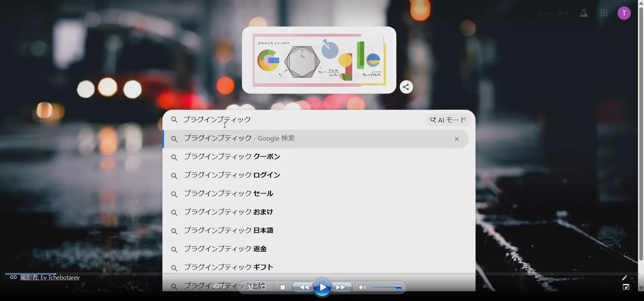Image resolution: width=644 pixels, height=301 pixels.
Task: Click magnifier icon beside 返金 suggestion
Action: (x=174, y=250)
